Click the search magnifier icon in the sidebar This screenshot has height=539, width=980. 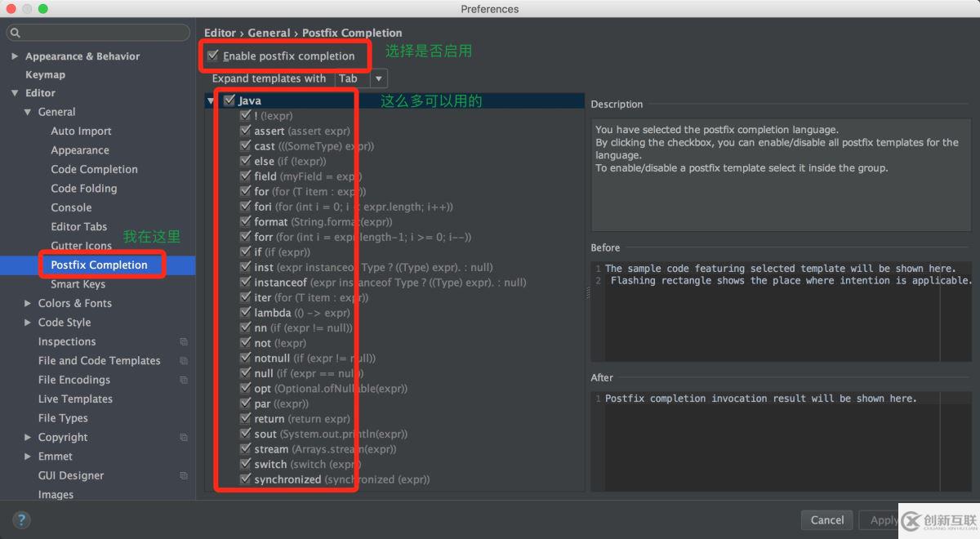click(16, 33)
